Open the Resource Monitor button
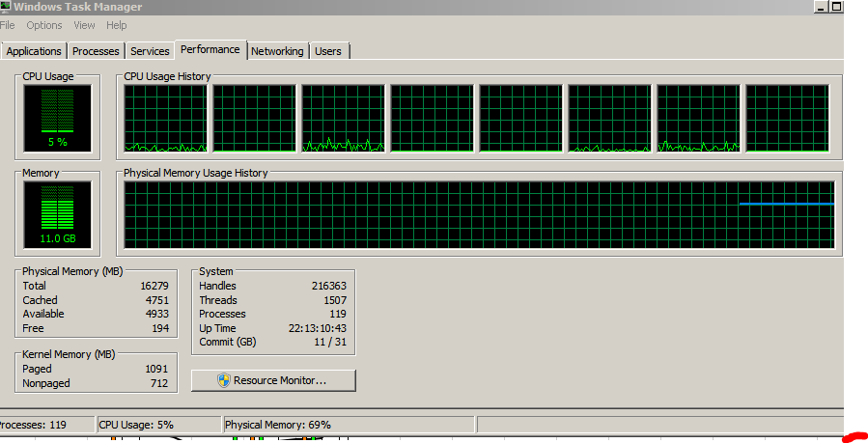This screenshot has width=868, height=443. tap(273, 380)
